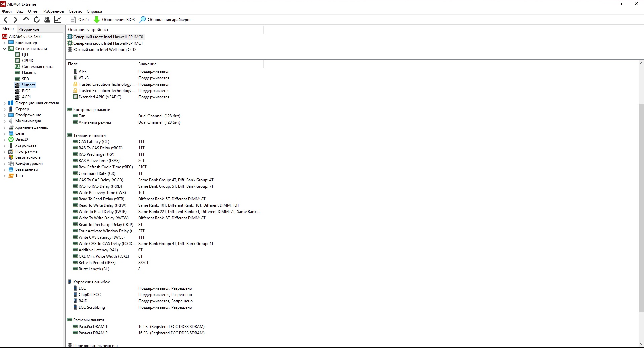The width and height of the screenshot is (644, 348).
Task: Select the Command Rate (CR) row
Action: pyautogui.click(x=165, y=173)
